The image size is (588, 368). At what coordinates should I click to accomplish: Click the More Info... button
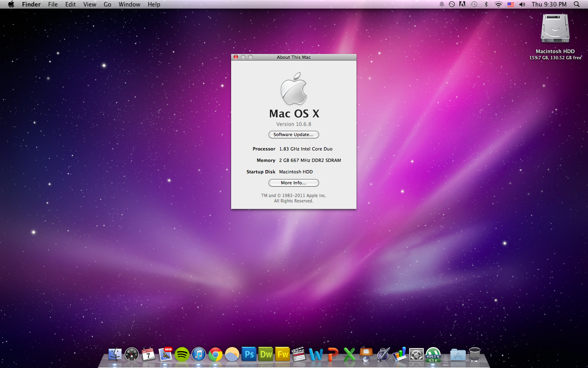(294, 183)
